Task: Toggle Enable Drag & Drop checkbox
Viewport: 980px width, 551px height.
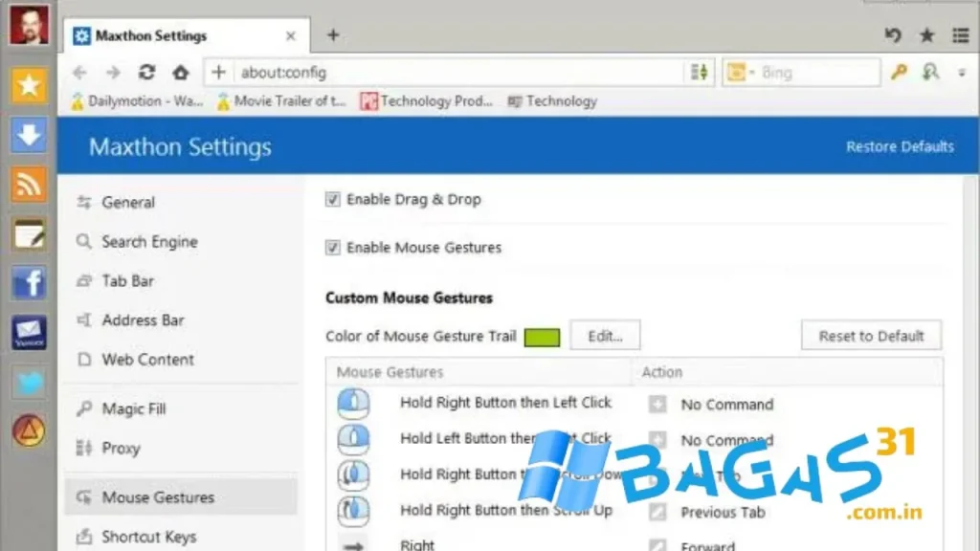Action: [332, 199]
